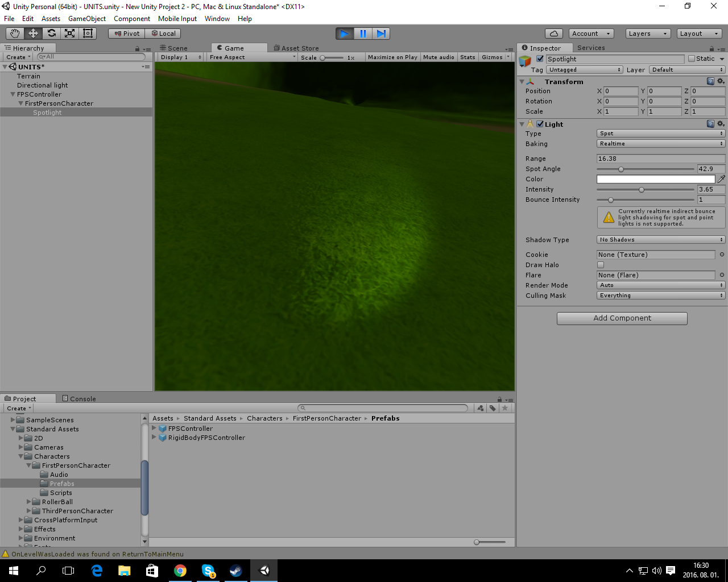Pick color with the eyedropper icon
728x582 pixels.
click(x=721, y=179)
